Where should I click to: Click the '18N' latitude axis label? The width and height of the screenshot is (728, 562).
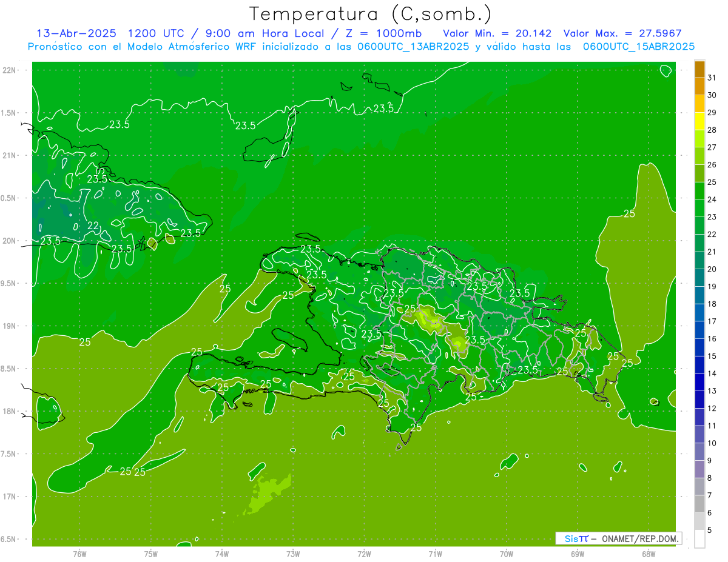(9, 411)
